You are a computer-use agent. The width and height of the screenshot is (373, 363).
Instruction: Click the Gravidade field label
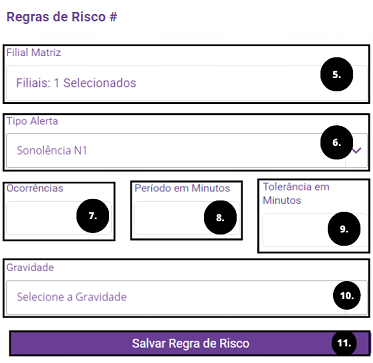click(30, 267)
